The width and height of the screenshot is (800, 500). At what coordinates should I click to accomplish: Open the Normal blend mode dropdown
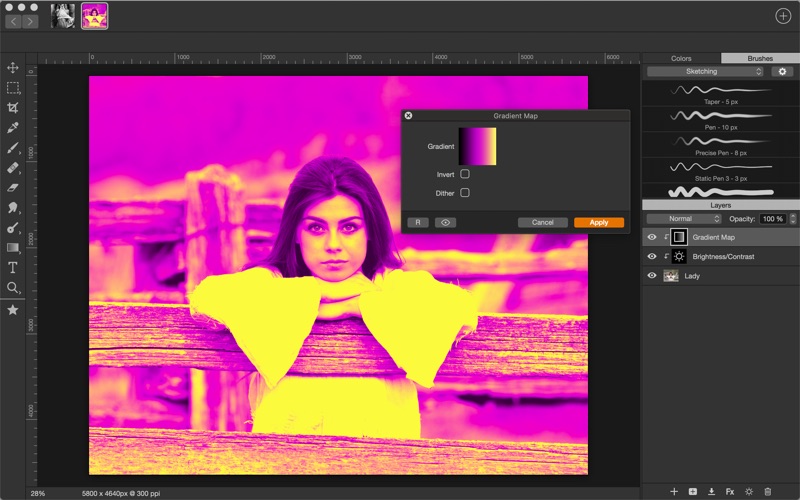pos(684,218)
